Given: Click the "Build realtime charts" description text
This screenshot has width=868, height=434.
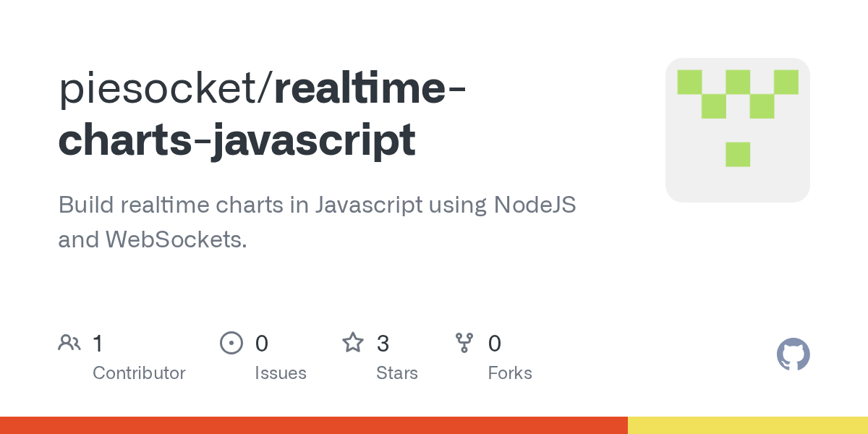Looking at the screenshot, I should pos(317,205).
